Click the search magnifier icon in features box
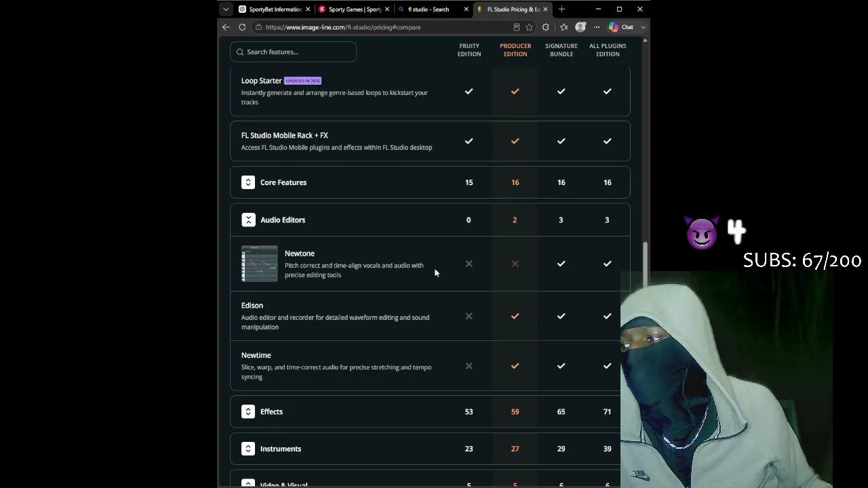 tap(240, 52)
